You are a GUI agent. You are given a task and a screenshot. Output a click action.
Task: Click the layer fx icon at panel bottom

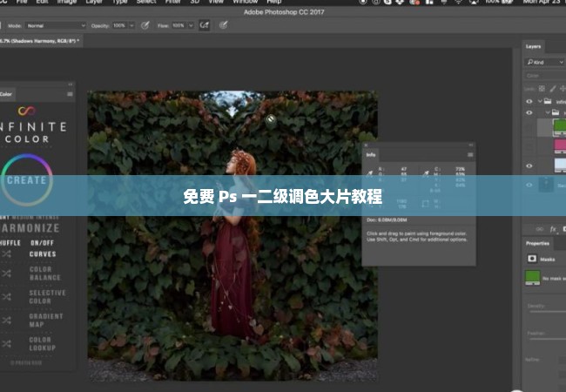[x=553, y=229]
